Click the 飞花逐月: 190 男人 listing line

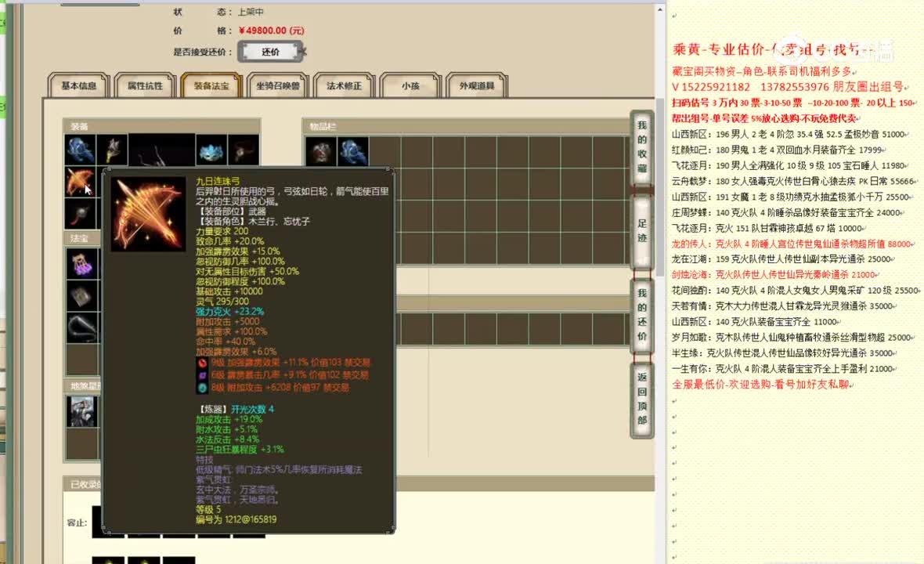tap(789, 165)
